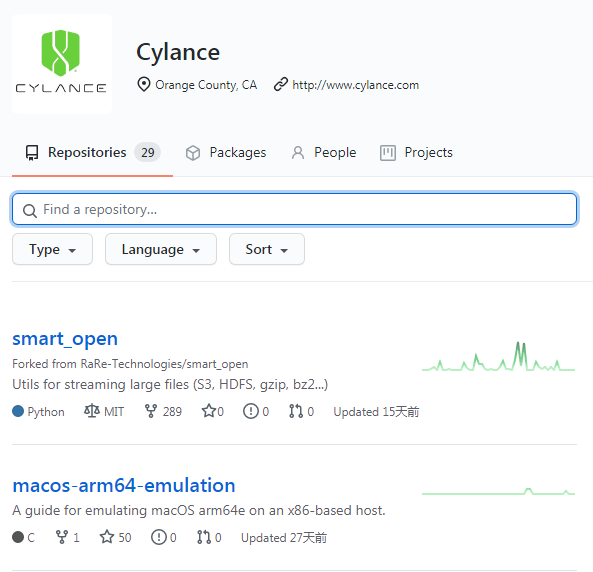Click the fork icon on smart_open
The image size is (593, 572).
point(151,411)
